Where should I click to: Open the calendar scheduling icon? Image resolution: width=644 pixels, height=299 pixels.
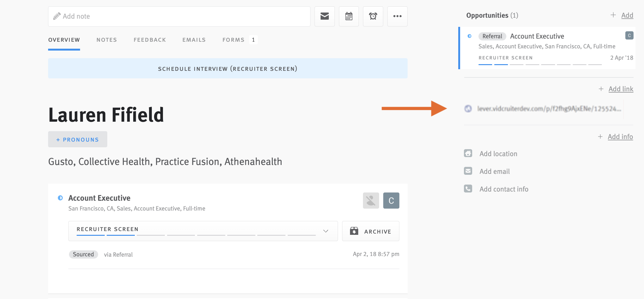click(348, 16)
